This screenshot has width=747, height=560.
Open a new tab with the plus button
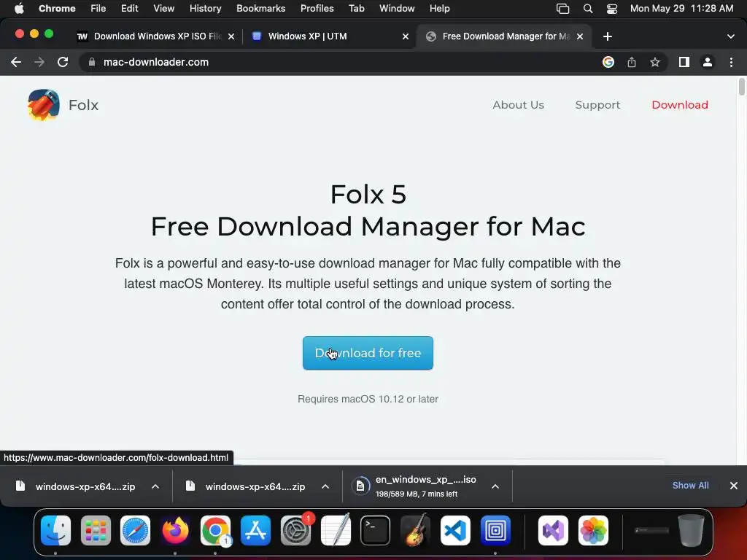pyautogui.click(x=608, y=36)
